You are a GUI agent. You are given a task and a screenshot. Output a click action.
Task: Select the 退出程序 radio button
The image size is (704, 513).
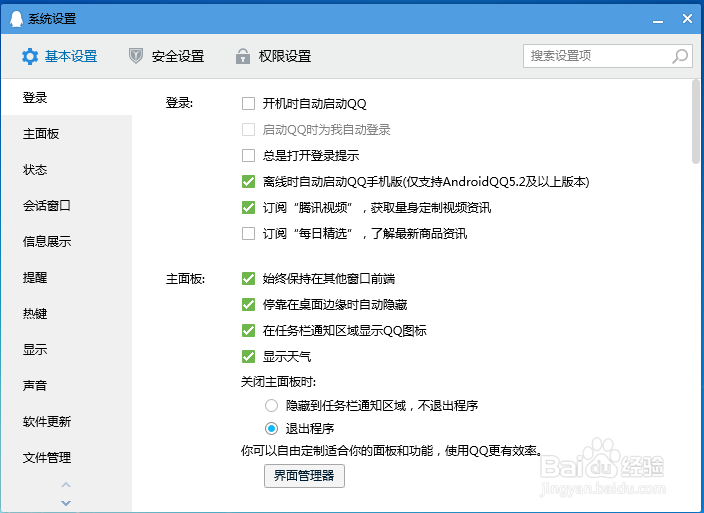pos(271,429)
